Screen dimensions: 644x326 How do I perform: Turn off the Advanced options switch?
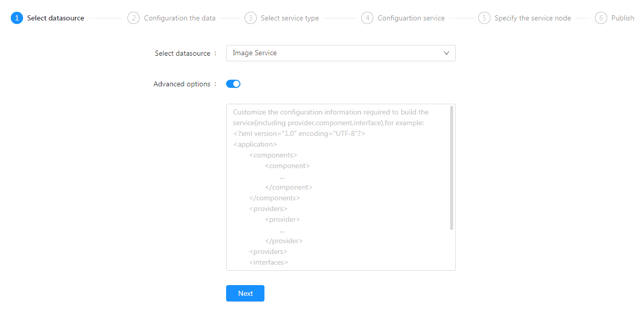click(x=233, y=84)
